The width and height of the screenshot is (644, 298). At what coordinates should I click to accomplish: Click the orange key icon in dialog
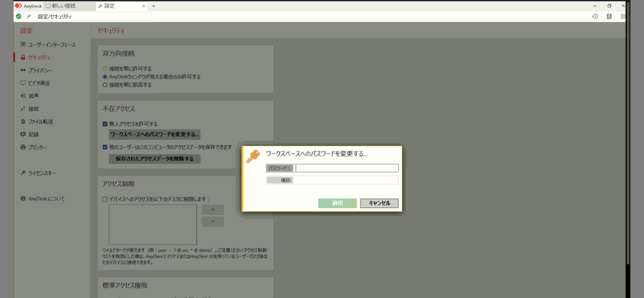[x=253, y=157]
